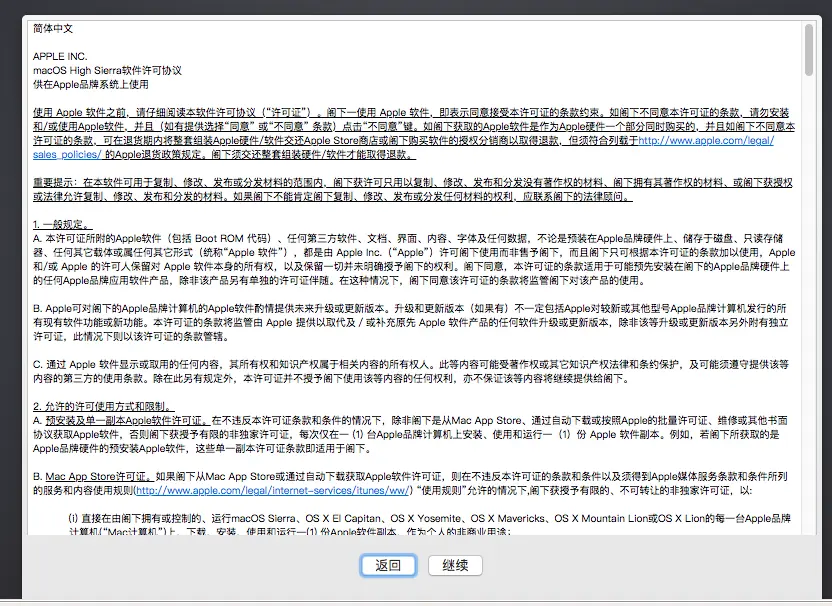Click the 重要提示 paragraph beginning

[x=413, y=189]
